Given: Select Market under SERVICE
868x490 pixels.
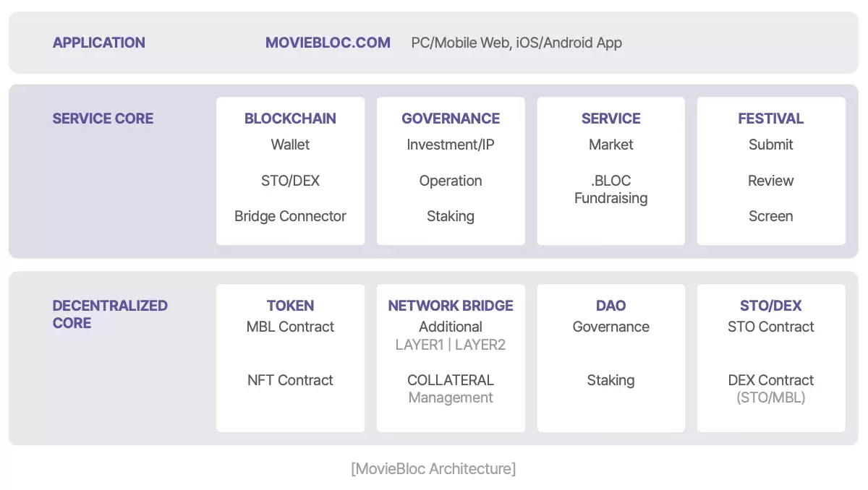Looking at the screenshot, I should [x=611, y=145].
